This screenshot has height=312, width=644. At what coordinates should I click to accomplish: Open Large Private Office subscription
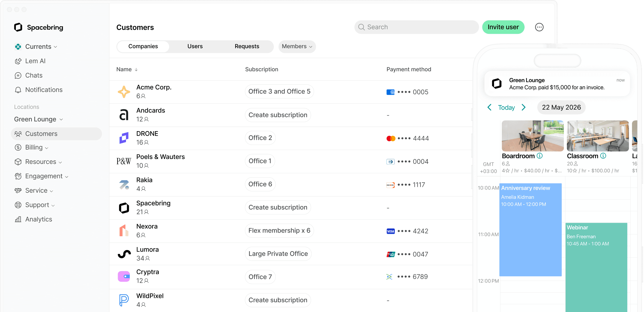click(278, 254)
